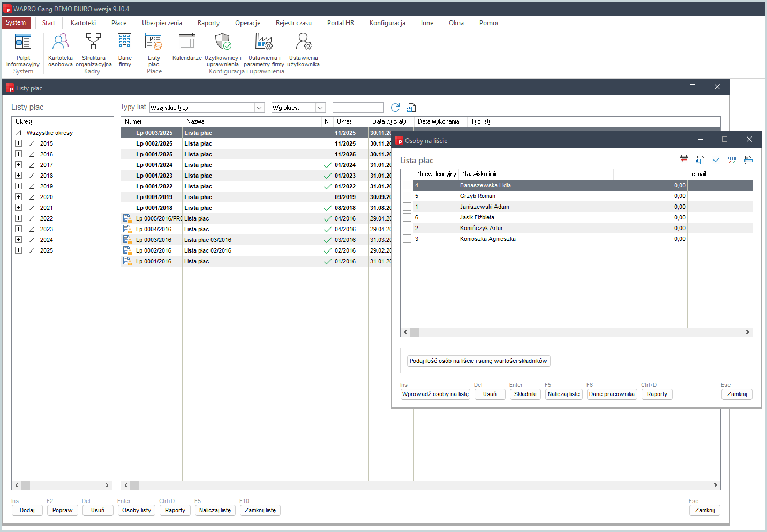Screen dimensions: 767x532
Task: Click Zamknij listę button
Action: point(260,510)
